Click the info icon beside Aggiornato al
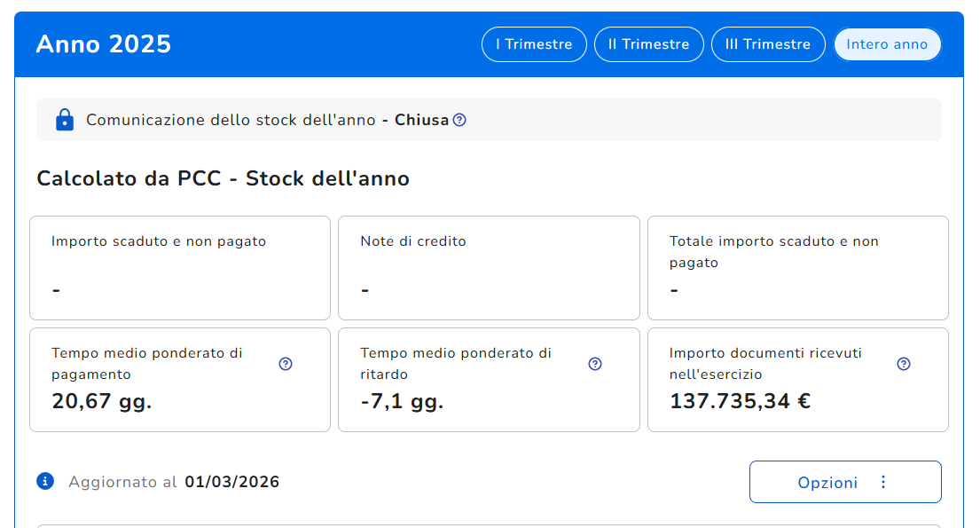 click(x=45, y=481)
